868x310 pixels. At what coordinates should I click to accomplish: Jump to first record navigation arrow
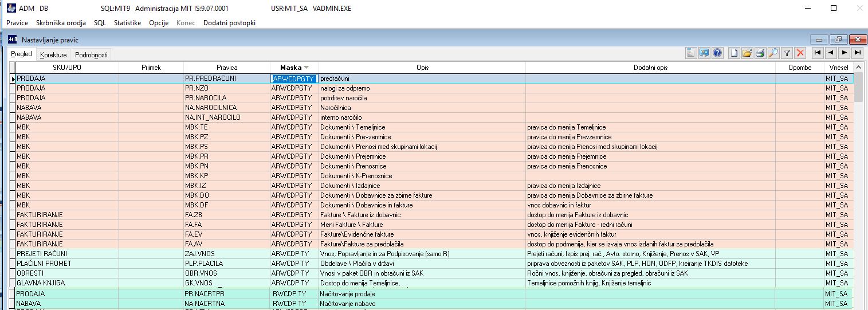(x=818, y=53)
